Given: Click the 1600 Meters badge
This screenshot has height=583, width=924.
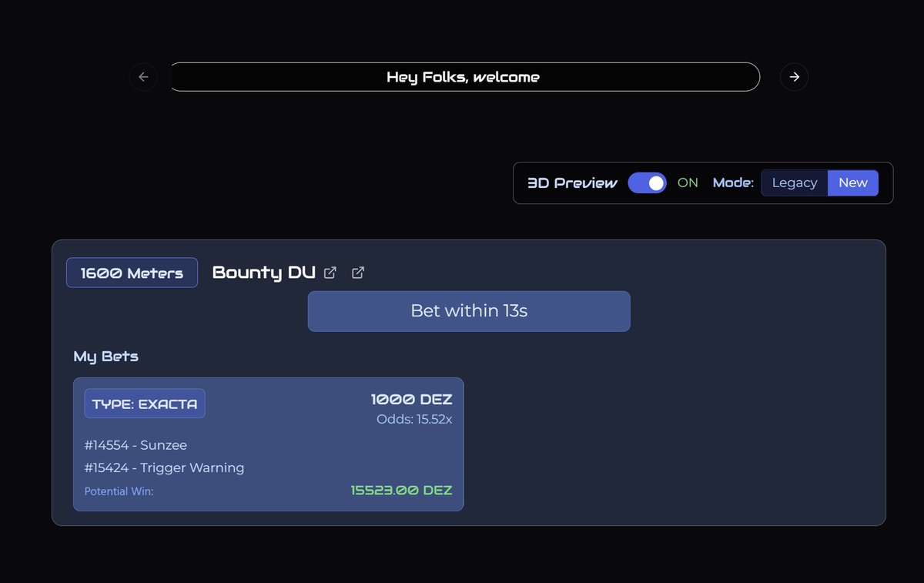Looking at the screenshot, I should (x=132, y=273).
